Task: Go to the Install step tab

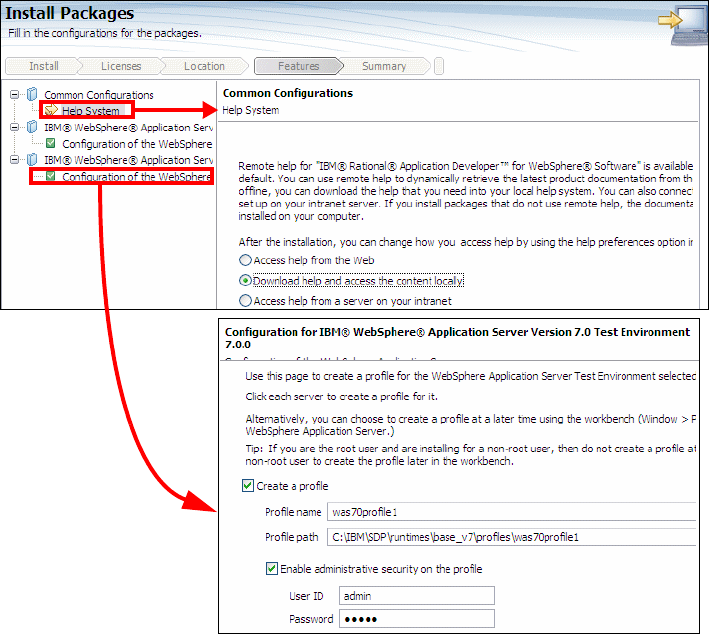Action: tap(43, 66)
